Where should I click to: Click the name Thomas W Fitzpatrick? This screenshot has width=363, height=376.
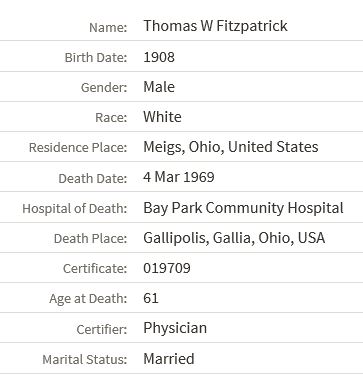[215, 26]
